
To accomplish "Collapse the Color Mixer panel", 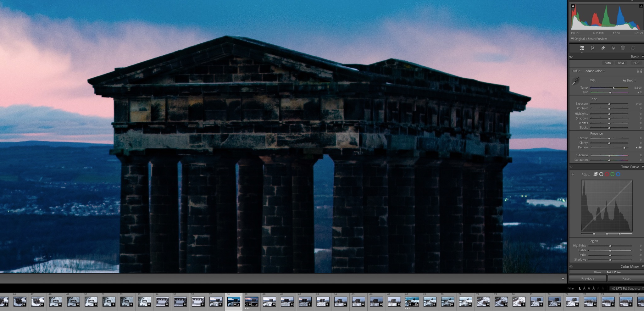I will click(x=642, y=266).
